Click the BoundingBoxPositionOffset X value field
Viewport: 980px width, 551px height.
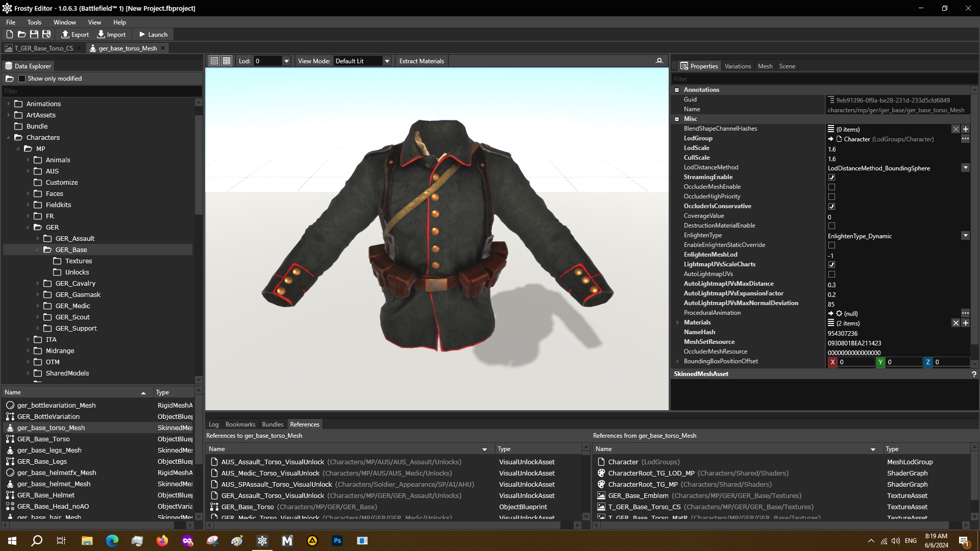(855, 362)
